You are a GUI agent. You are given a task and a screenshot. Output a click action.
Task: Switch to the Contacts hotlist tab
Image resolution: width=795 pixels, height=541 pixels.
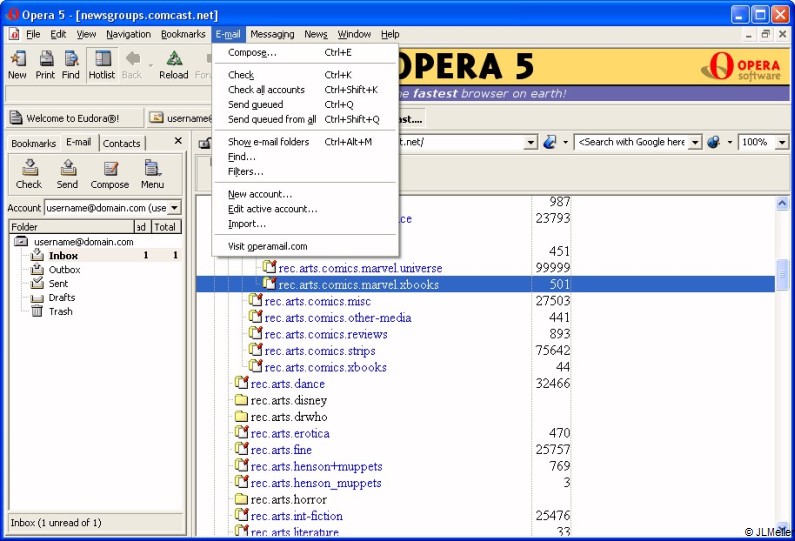(122, 143)
